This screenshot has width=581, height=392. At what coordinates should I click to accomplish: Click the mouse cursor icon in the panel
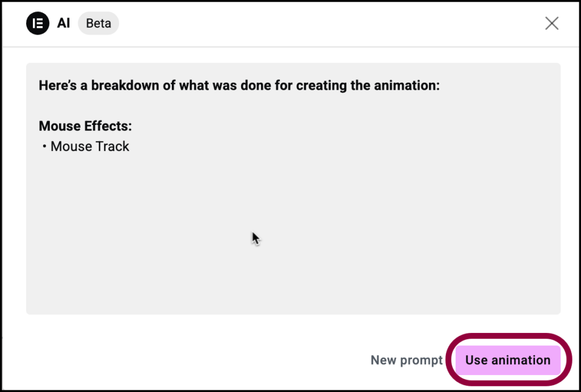[255, 238]
